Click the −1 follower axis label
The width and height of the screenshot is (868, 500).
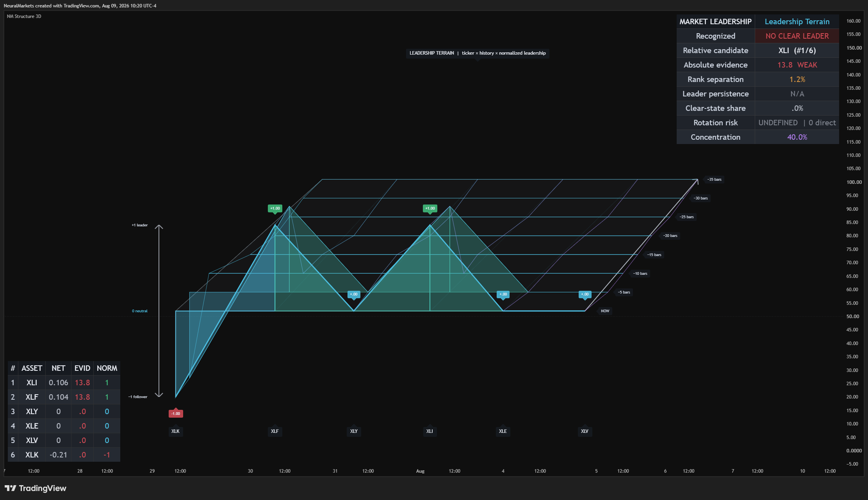(138, 397)
